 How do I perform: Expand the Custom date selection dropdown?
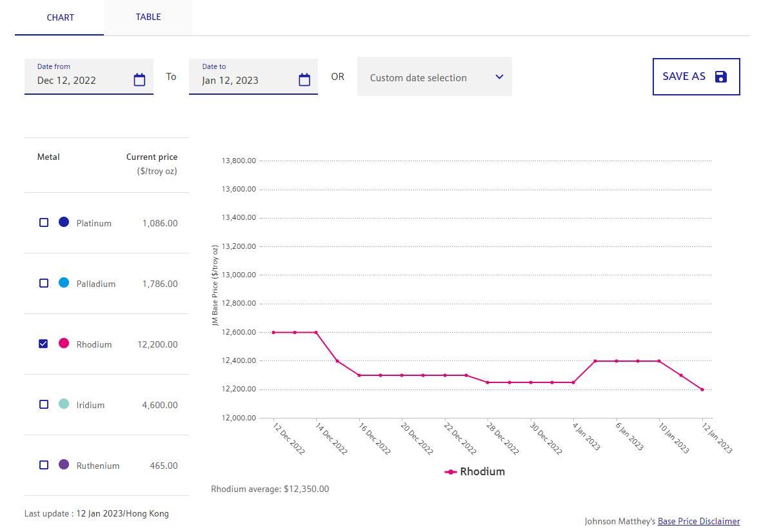pos(434,77)
